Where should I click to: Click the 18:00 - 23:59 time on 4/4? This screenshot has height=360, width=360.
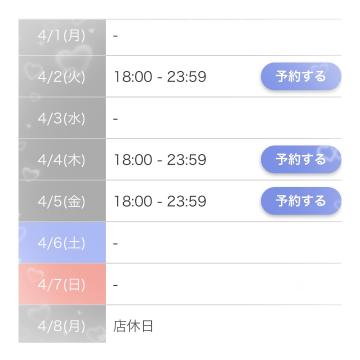click(x=160, y=160)
